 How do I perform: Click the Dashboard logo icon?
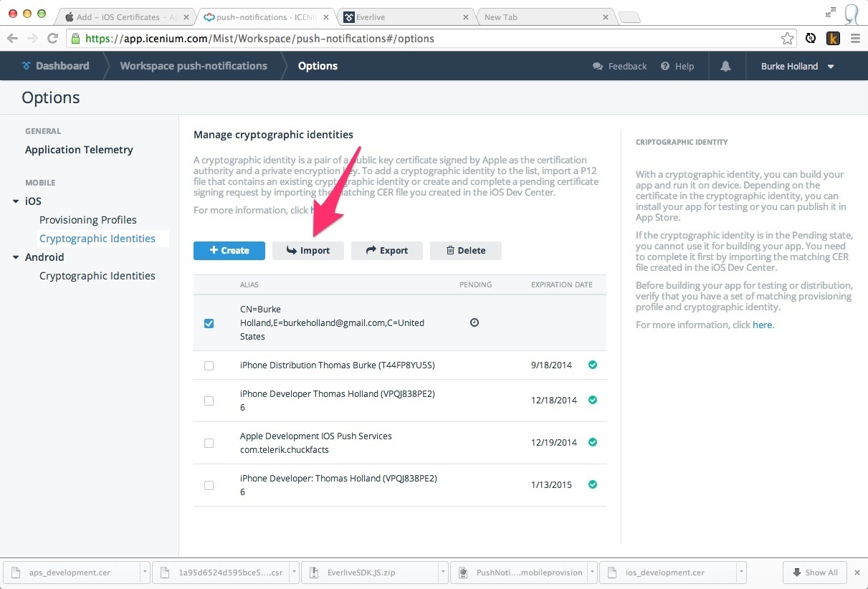click(x=27, y=66)
